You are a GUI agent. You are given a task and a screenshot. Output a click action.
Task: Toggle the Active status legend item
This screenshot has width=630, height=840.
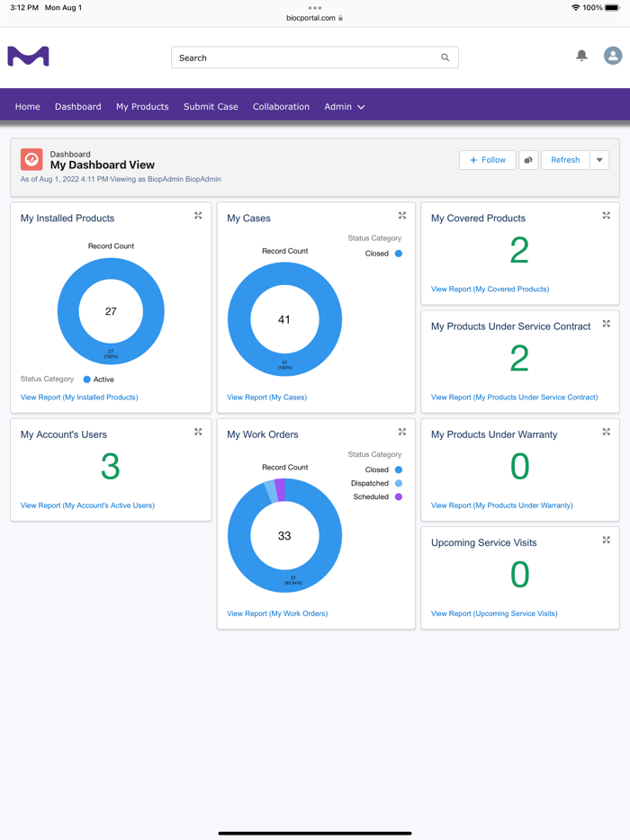click(x=99, y=380)
